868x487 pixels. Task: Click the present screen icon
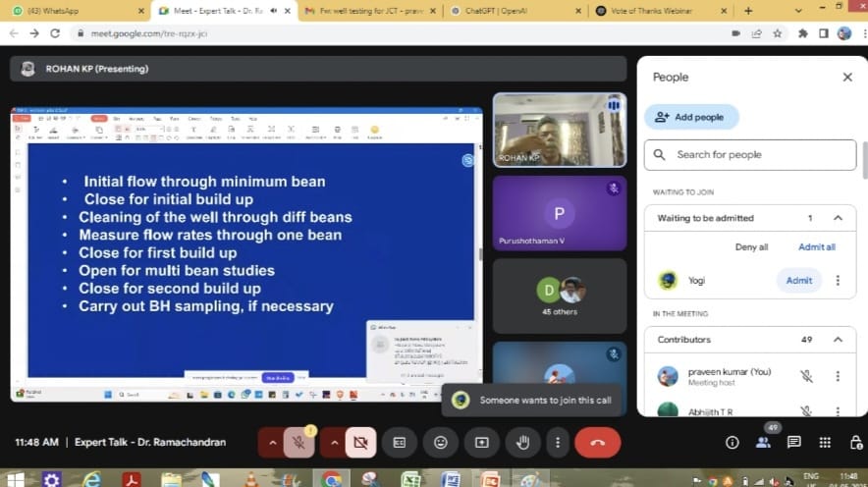(x=482, y=443)
